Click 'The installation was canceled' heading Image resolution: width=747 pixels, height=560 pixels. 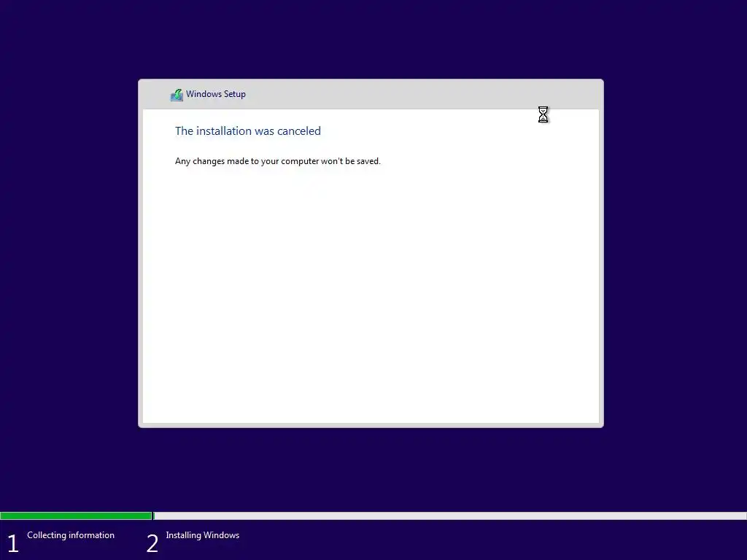point(248,131)
